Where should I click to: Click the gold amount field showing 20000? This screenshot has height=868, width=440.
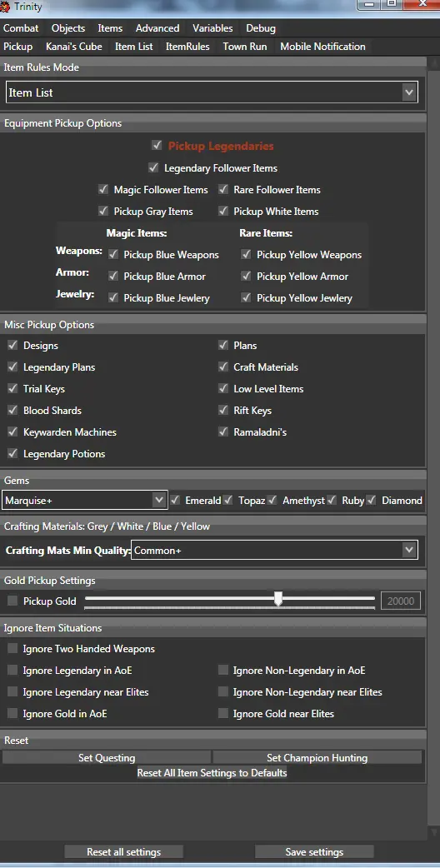click(401, 601)
